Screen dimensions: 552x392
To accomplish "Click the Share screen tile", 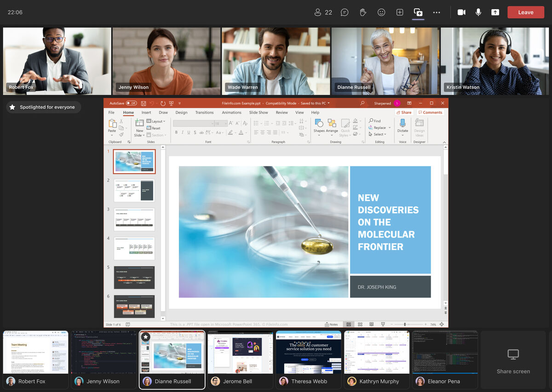I will [513, 360].
